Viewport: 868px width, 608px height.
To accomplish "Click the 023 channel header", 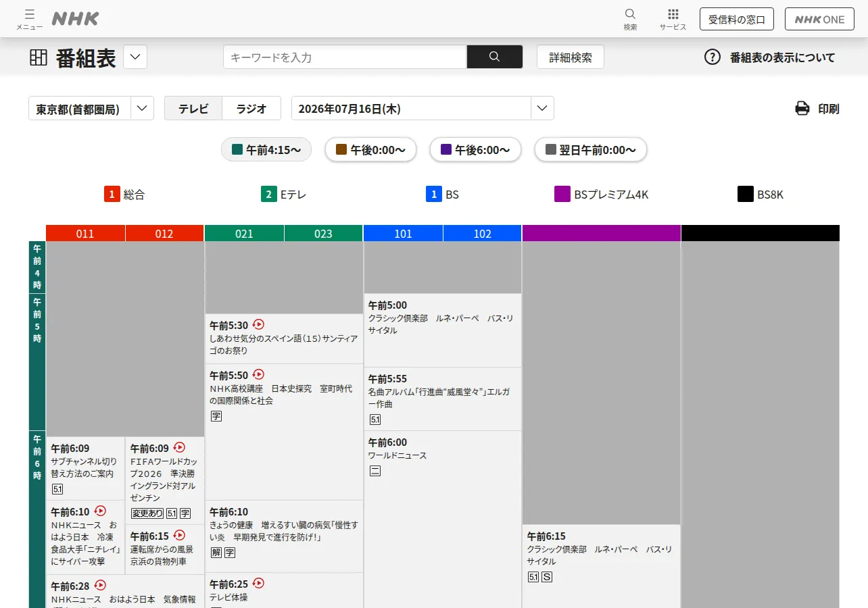I will (324, 233).
